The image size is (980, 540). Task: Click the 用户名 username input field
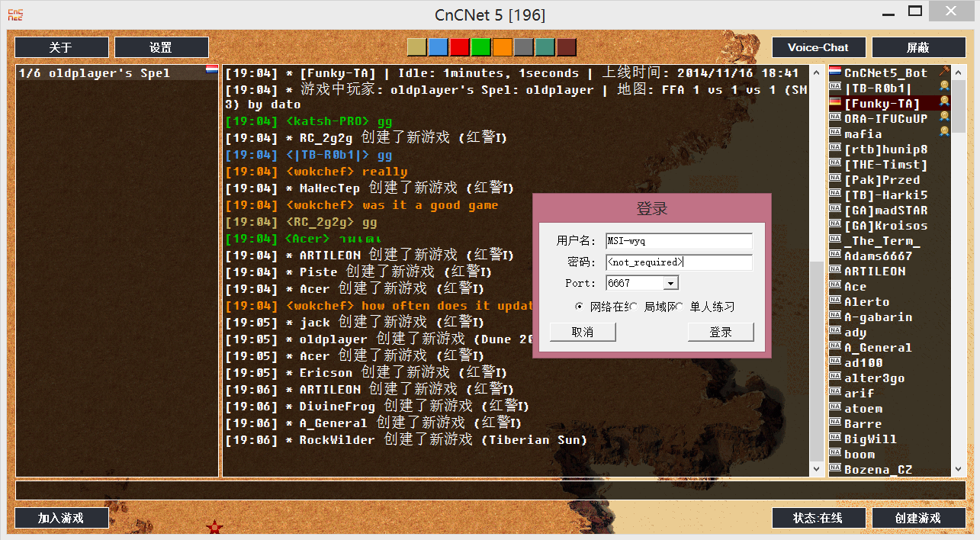(x=679, y=241)
